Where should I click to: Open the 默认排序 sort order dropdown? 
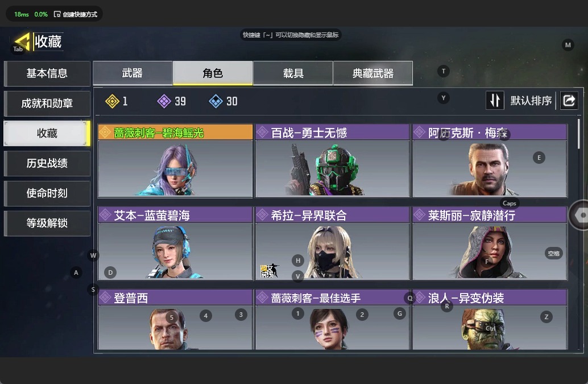point(531,101)
